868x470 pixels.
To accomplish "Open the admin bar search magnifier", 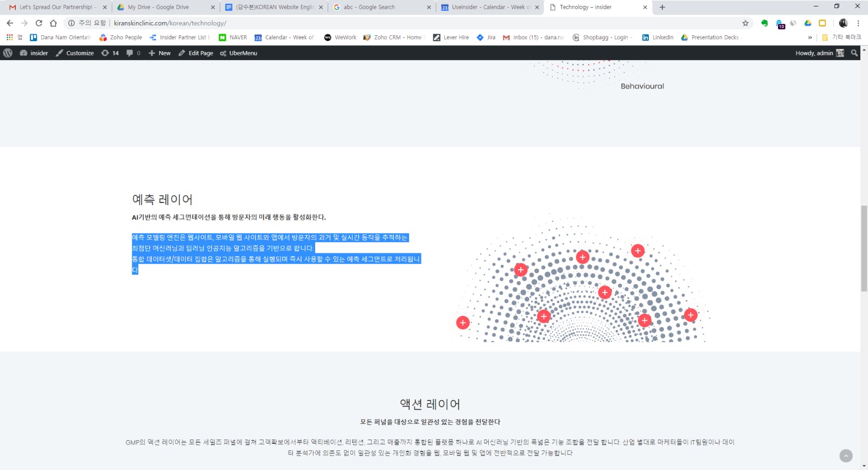I will click(x=854, y=53).
